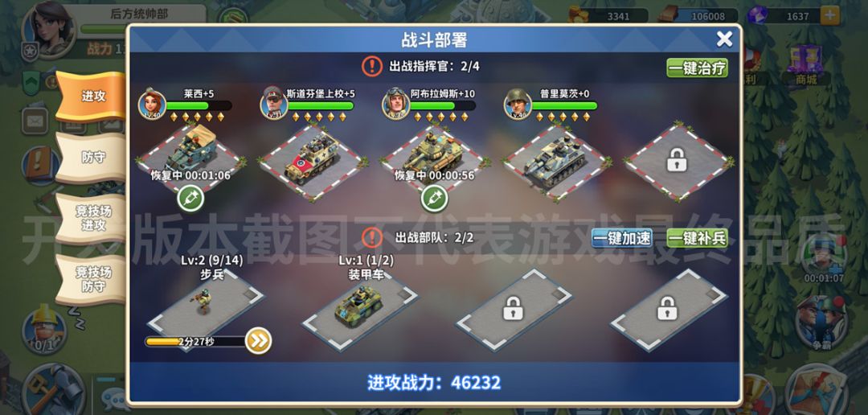Select 普里莫茨 commander portrait
Viewport: 868px width, 415px height.
pos(517,103)
